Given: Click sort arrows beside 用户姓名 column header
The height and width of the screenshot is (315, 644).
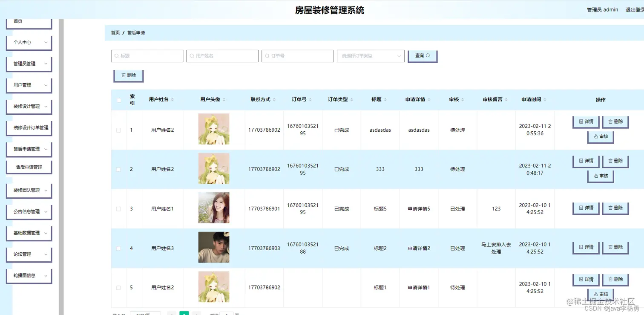Looking at the screenshot, I should [172, 100].
